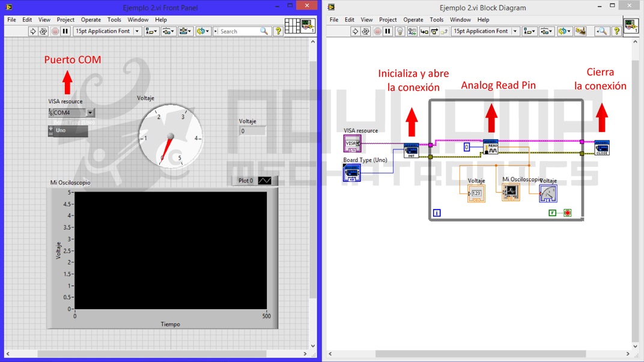The height and width of the screenshot is (362, 644).
Task: Select the Mi Osciloscopio chart terminal
Action: (x=511, y=192)
